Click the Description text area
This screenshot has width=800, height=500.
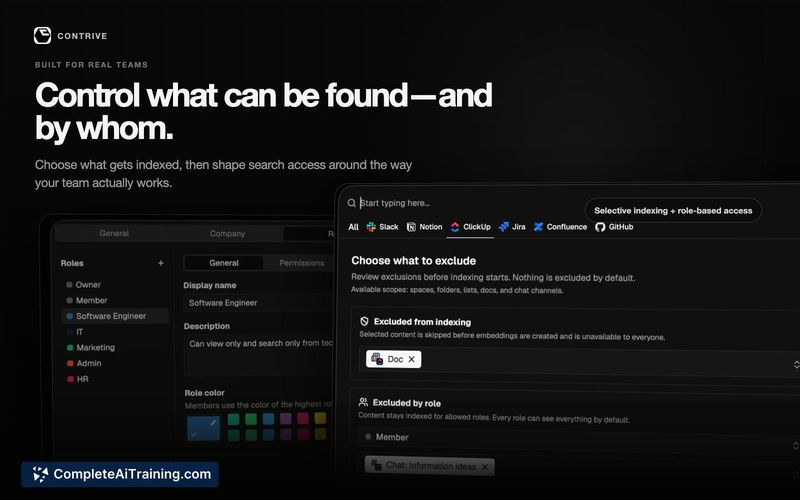tap(259, 355)
